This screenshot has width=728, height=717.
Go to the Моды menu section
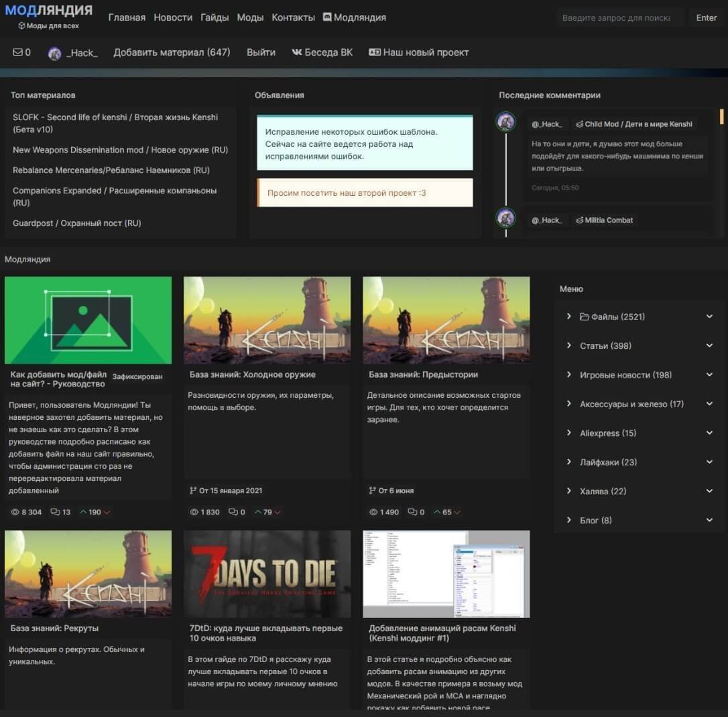(x=250, y=17)
